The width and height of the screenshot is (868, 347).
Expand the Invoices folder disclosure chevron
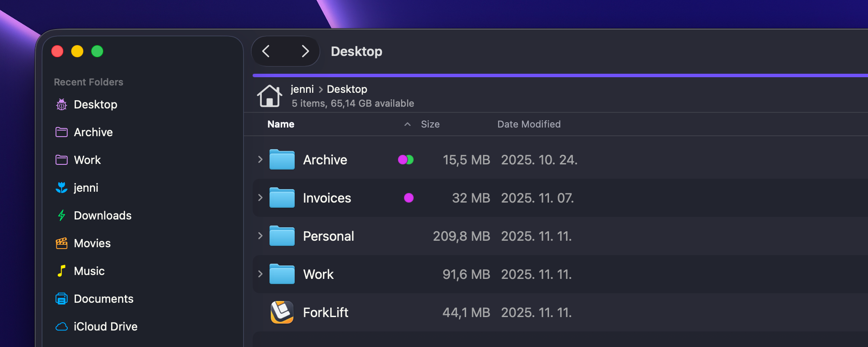(x=260, y=198)
